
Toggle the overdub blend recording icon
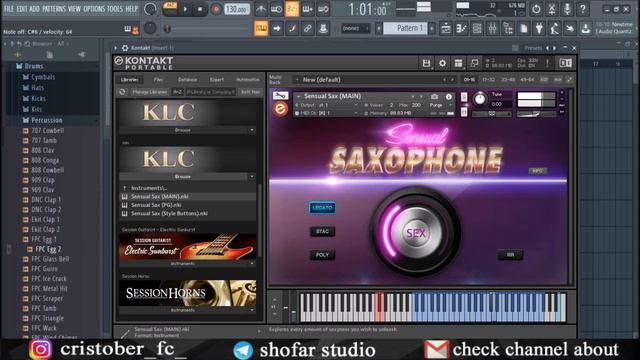click(x=307, y=9)
